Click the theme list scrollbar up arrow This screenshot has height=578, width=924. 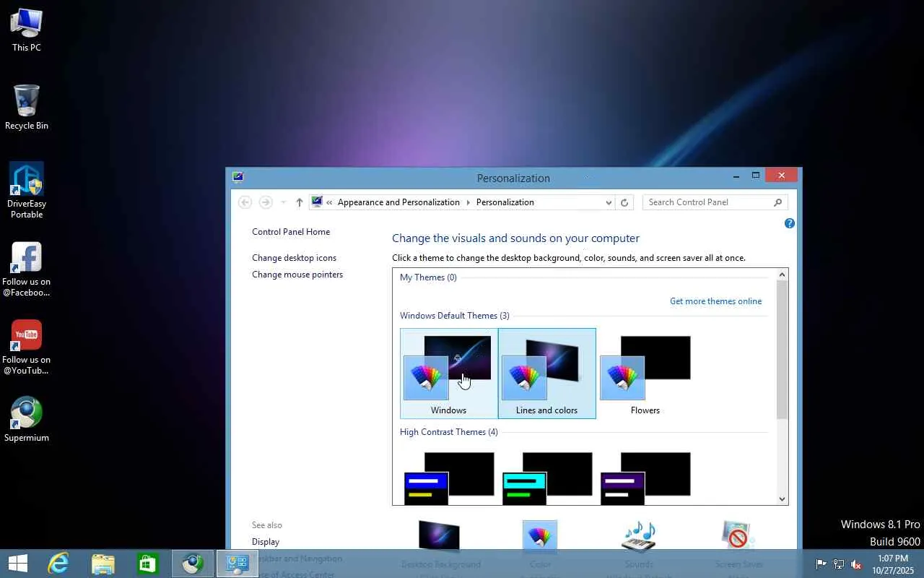pos(782,275)
